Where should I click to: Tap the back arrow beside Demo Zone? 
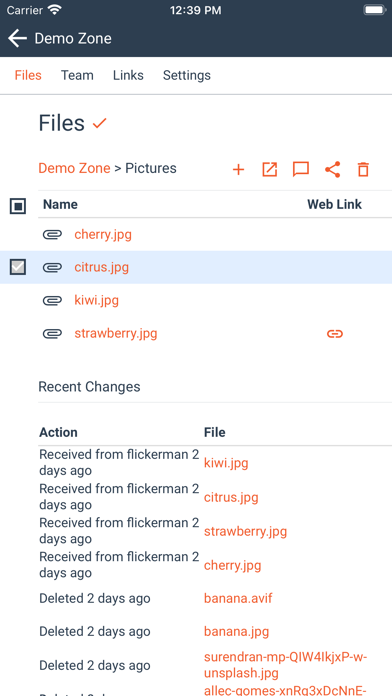pos(17,38)
